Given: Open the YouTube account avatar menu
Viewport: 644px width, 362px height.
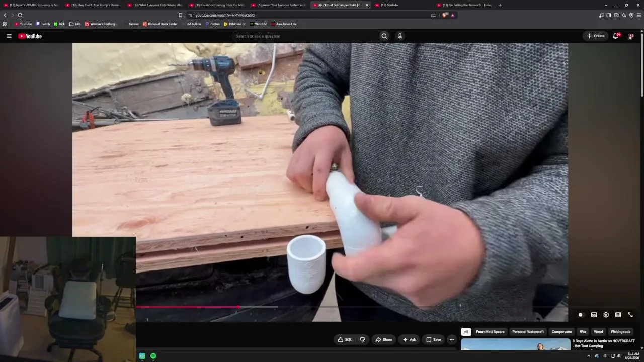Looking at the screenshot, I should pos(630,36).
